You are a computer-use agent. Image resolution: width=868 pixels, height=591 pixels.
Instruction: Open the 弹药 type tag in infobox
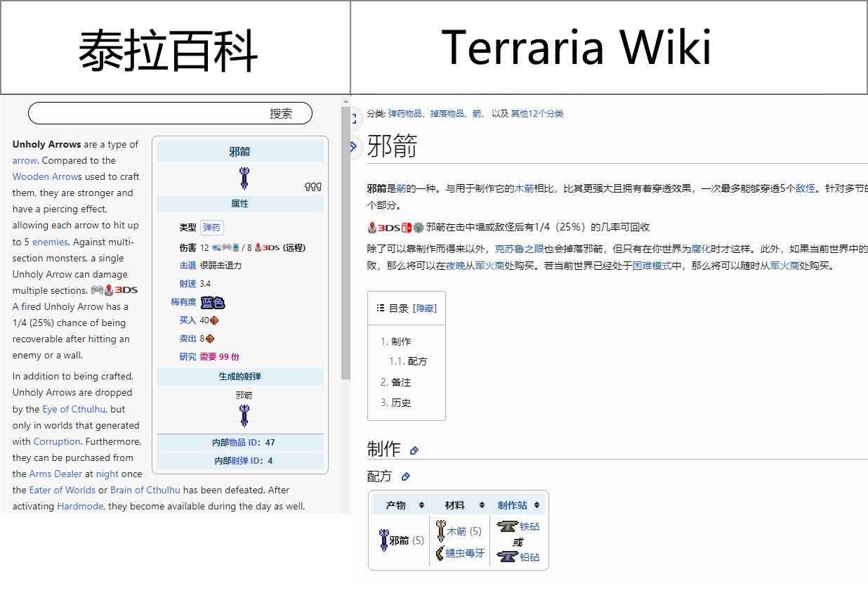[211, 228]
